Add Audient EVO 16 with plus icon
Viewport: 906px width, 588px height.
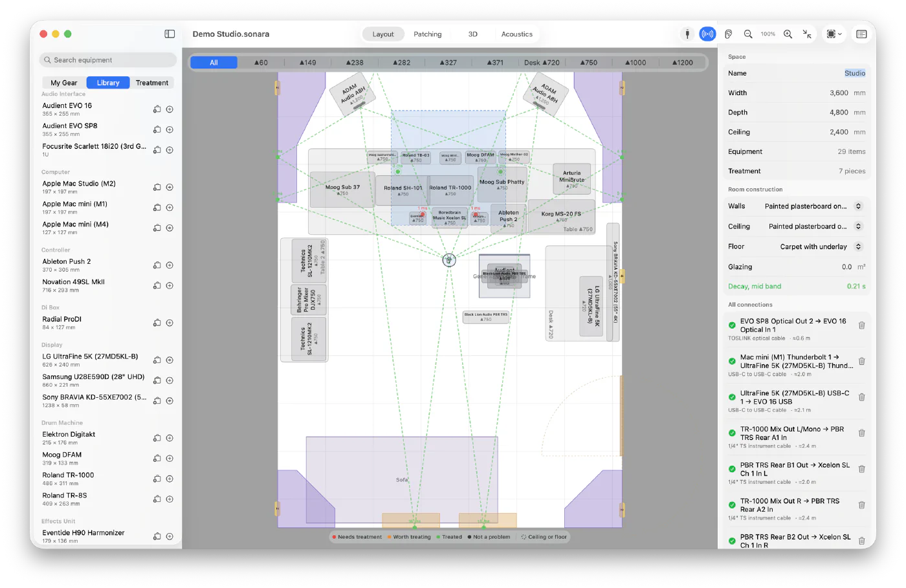170,109
